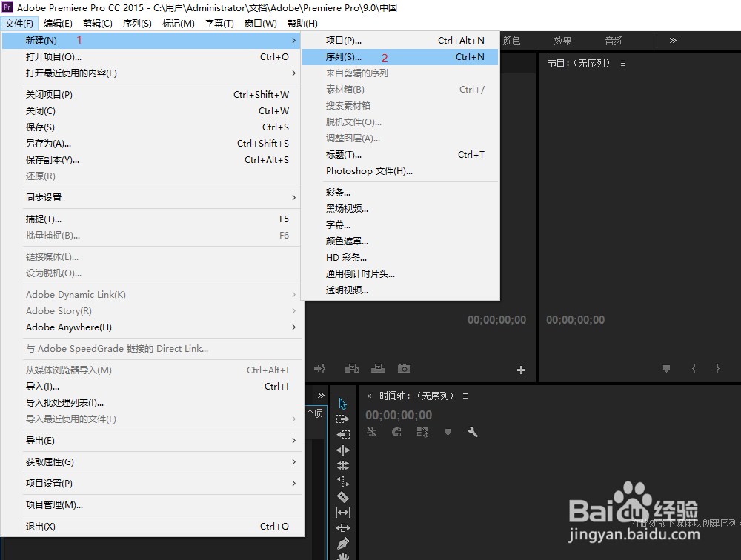Image resolution: width=741 pixels, height=560 pixels.
Task: Add a marker in the timeline panel
Action: point(448,432)
